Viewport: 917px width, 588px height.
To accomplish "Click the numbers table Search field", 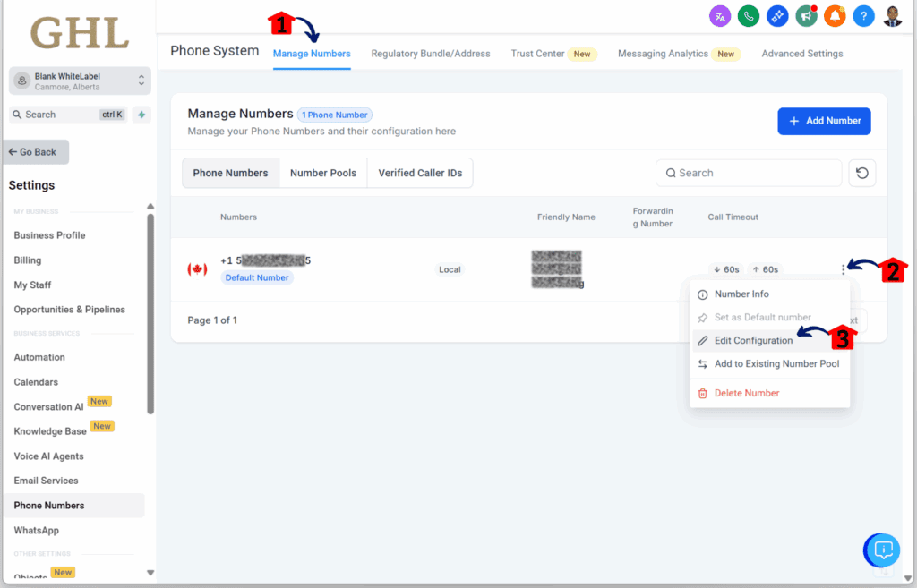I will click(x=749, y=173).
